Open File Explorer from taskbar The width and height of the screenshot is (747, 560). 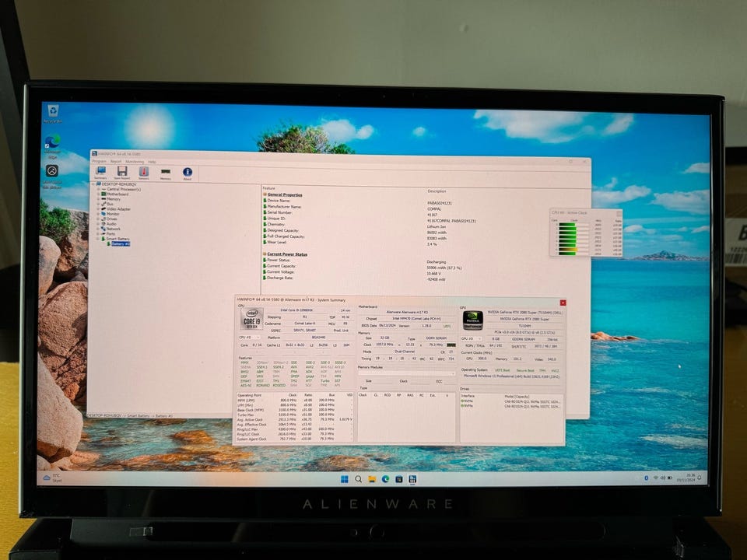(372, 479)
